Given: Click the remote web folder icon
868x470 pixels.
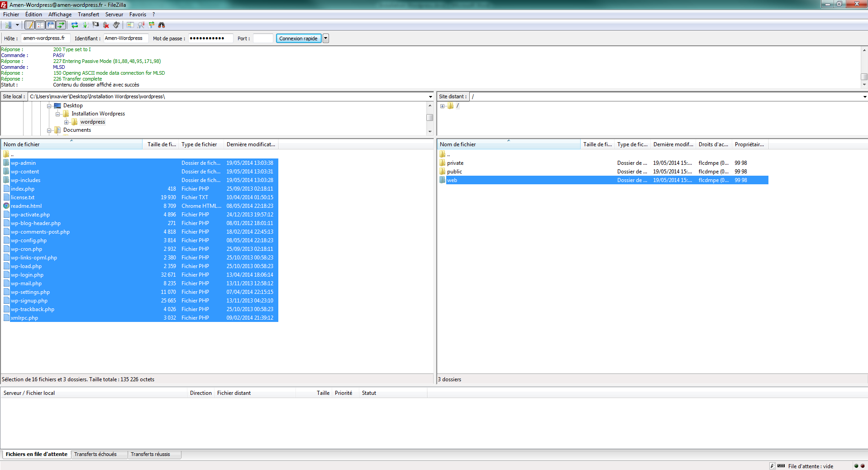Looking at the screenshot, I should coord(443,180).
